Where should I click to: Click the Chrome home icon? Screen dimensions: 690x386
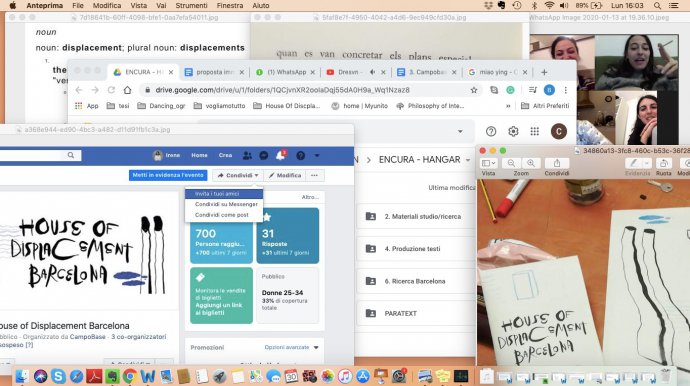tap(128, 90)
